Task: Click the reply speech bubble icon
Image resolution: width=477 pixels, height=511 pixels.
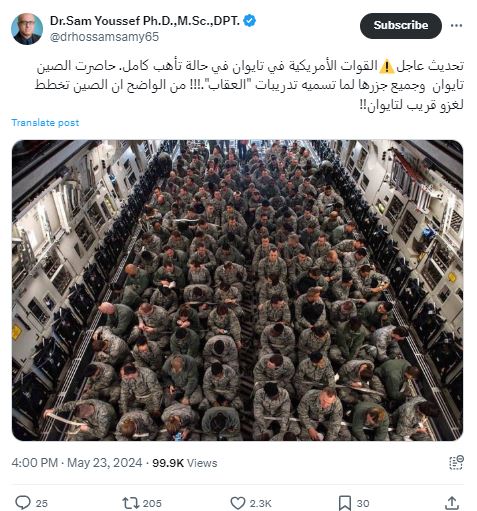Action: [x=23, y=503]
